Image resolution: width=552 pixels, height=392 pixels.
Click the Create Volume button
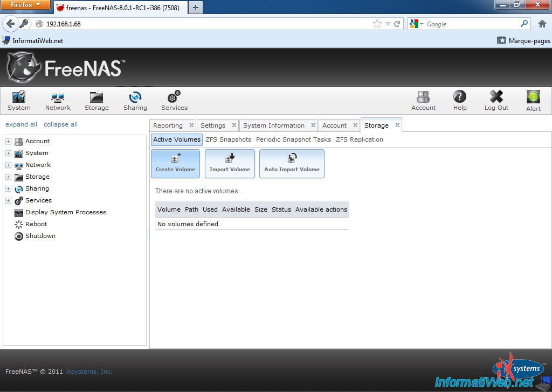[175, 164]
